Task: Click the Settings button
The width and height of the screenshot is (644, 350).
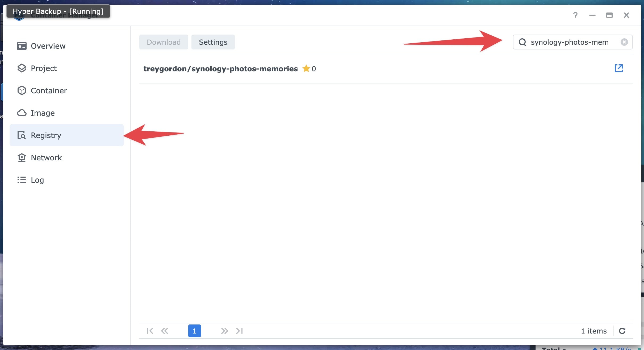Action: pyautogui.click(x=213, y=42)
